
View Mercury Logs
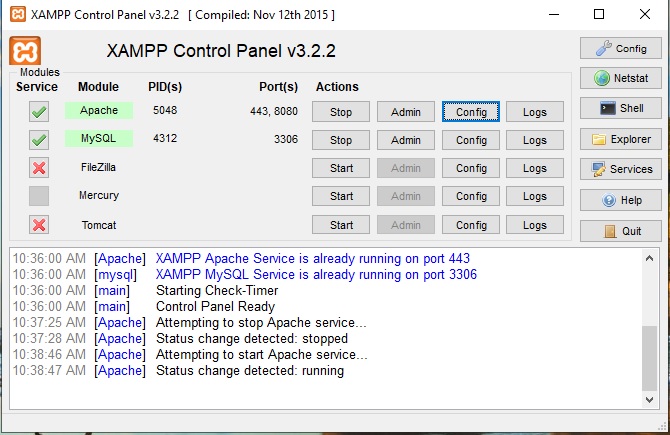coord(535,196)
